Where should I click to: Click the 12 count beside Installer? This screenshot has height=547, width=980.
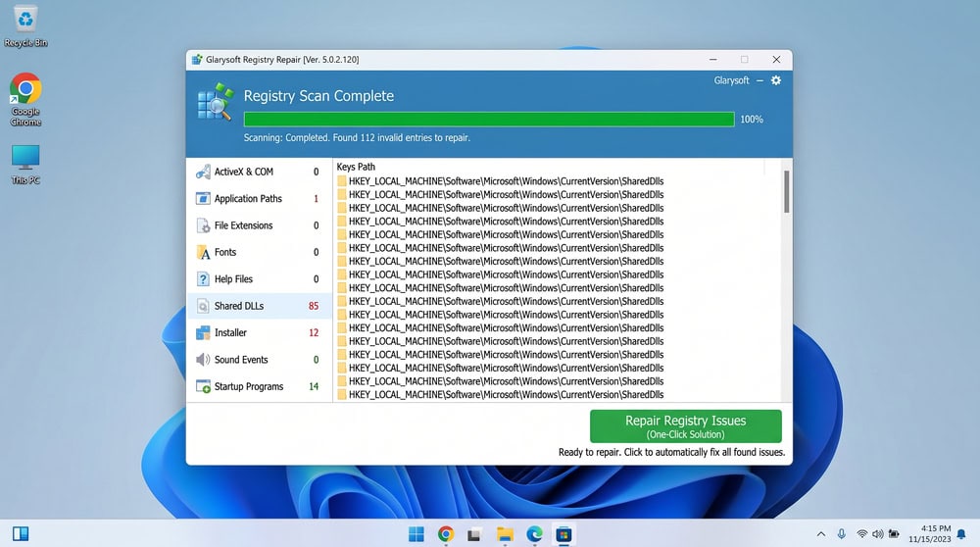pyautogui.click(x=314, y=333)
